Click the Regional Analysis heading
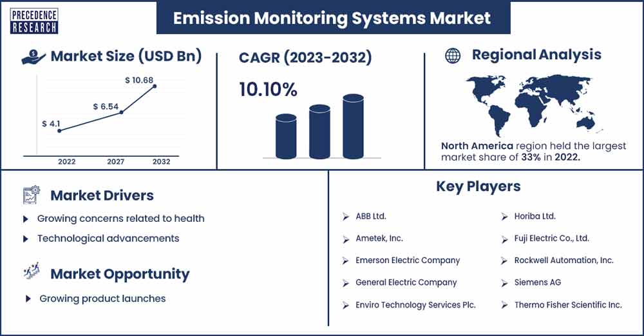The width and height of the screenshot is (644, 336). click(536, 55)
